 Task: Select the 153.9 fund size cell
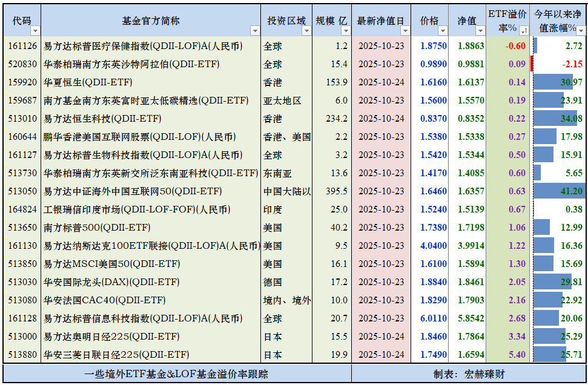coord(332,82)
